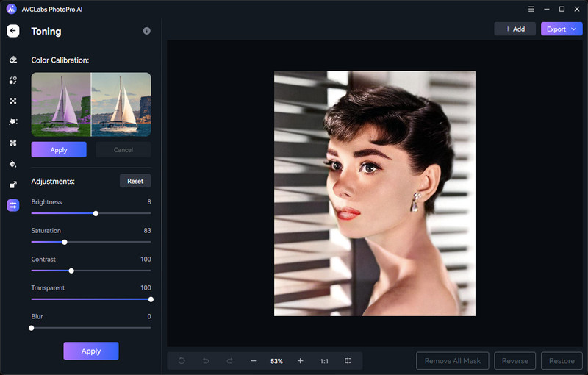Click the Contrast slider handle
Image resolution: width=588 pixels, height=375 pixels.
click(x=71, y=271)
